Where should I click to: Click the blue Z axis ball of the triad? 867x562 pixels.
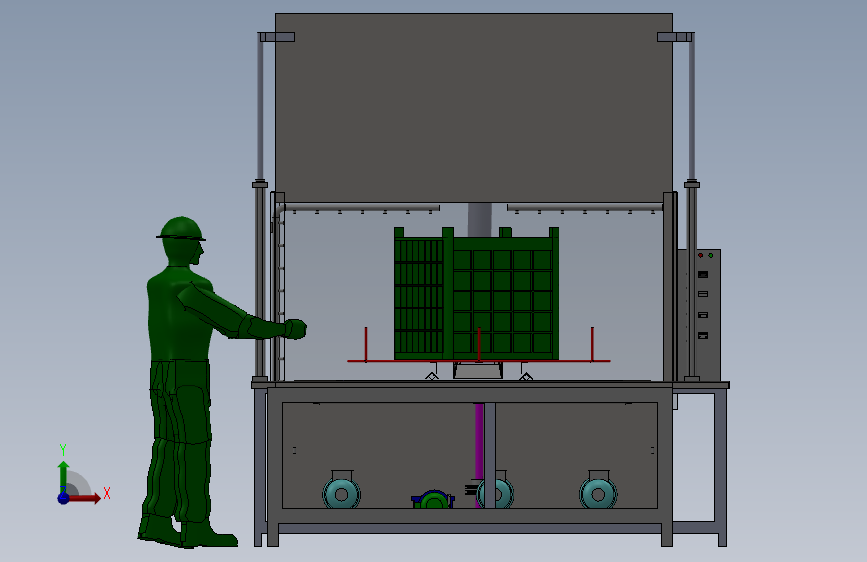click(63, 498)
